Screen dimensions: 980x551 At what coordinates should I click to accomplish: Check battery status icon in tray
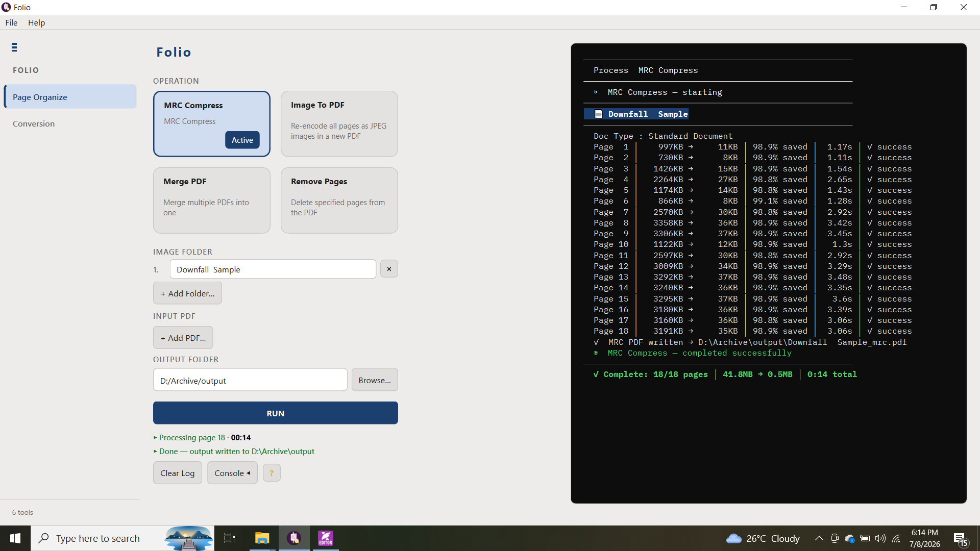coord(865,538)
